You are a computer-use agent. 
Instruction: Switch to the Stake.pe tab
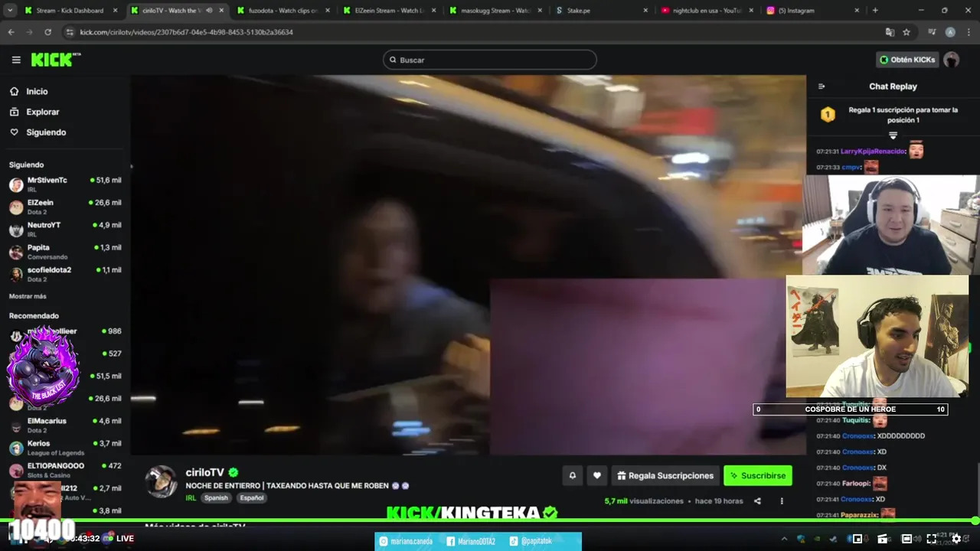tap(601, 11)
